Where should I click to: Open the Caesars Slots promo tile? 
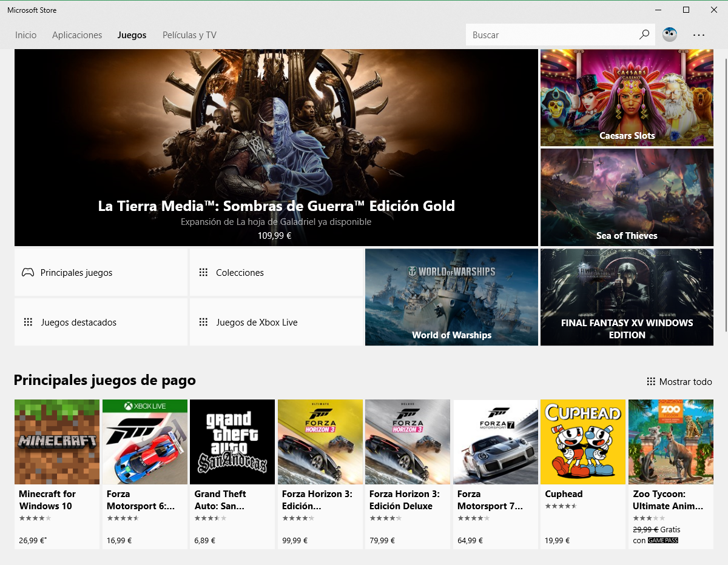627,98
